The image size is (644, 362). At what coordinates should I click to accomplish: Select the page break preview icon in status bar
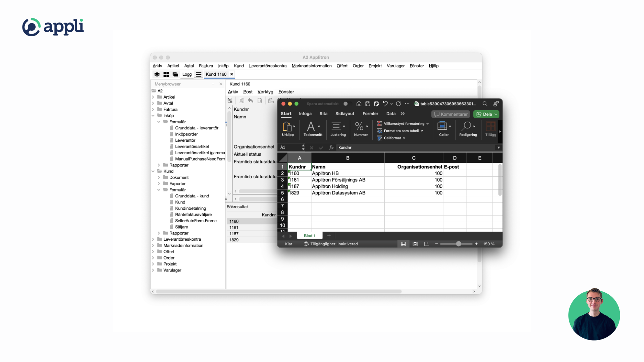pos(427,244)
